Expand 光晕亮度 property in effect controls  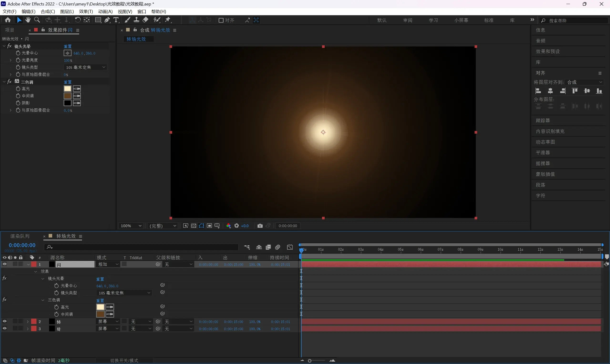point(10,60)
